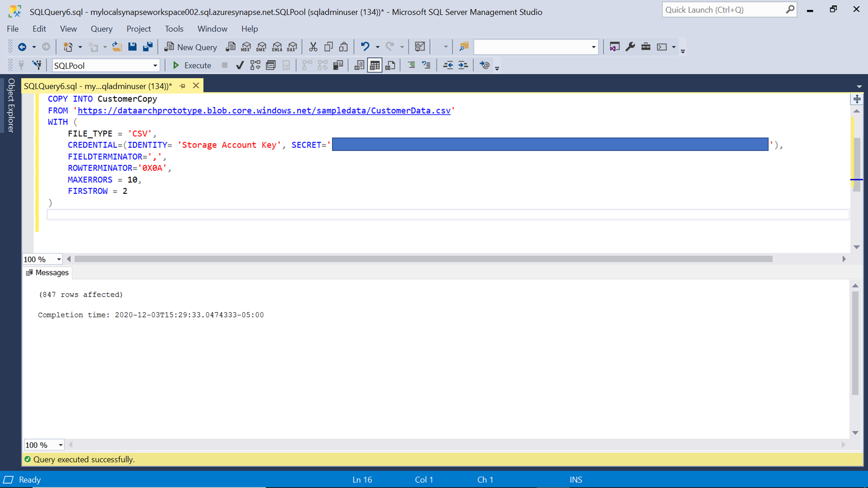Toggle Results to Text option

coord(359,66)
